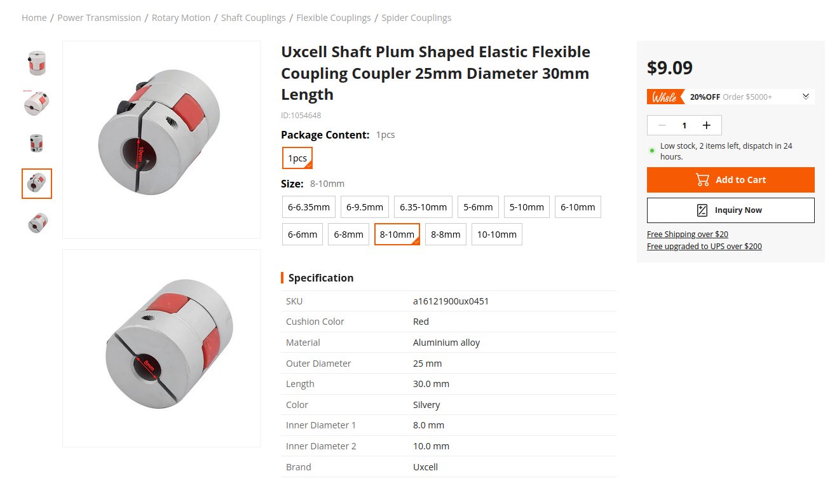Select the first product thumbnail
The height and width of the screenshot is (504, 837).
37,64
